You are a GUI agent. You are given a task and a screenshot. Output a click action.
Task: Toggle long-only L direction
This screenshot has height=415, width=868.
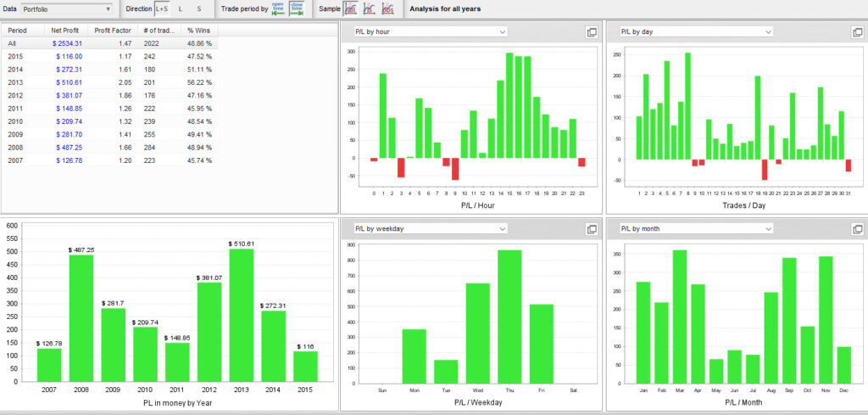click(x=180, y=9)
